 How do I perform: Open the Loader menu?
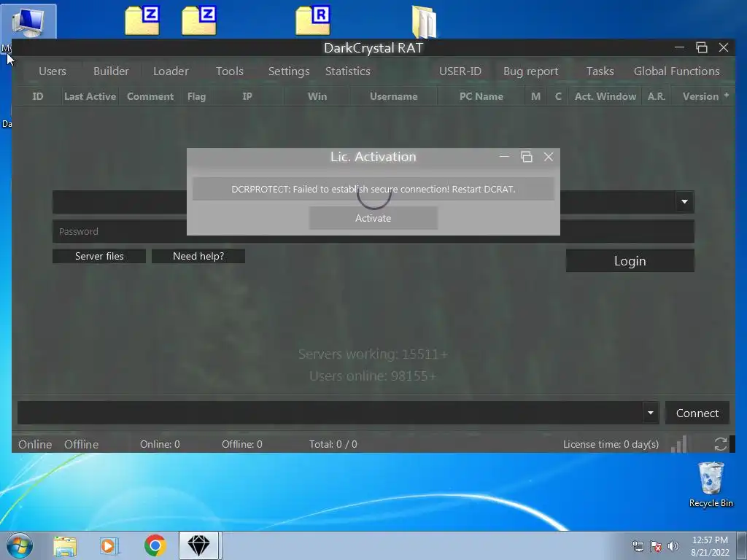point(171,71)
